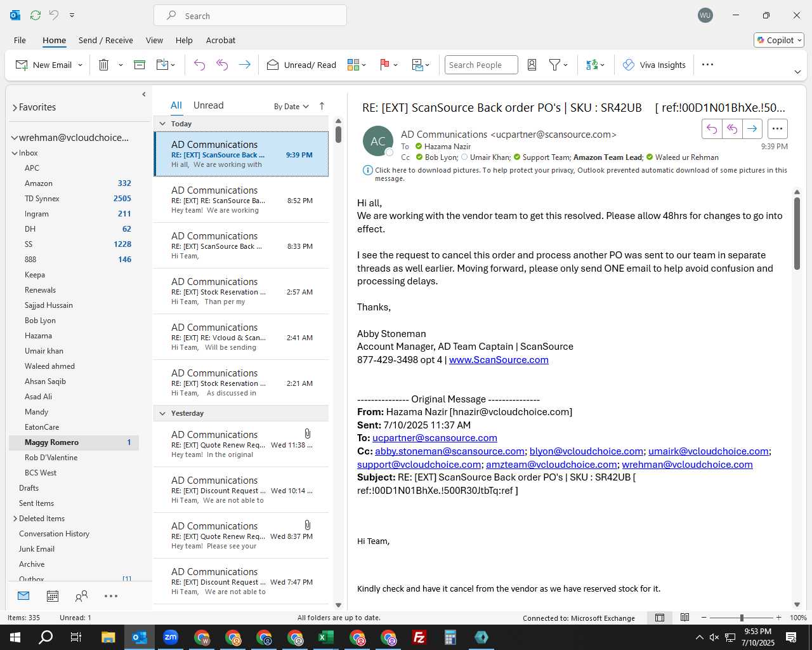The image size is (812, 650).
Task: Click Send/Receive sync icon in title bar
Action: (x=36, y=15)
